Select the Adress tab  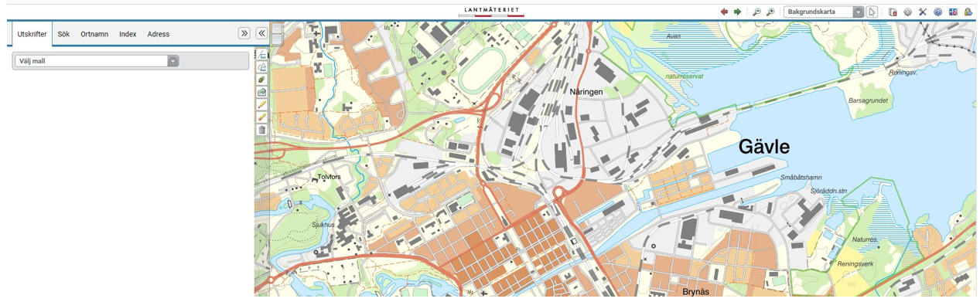(159, 34)
